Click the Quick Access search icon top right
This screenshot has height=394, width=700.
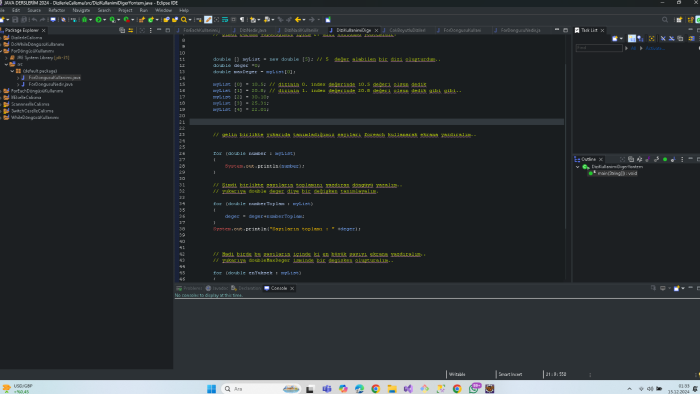click(x=665, y=20)
